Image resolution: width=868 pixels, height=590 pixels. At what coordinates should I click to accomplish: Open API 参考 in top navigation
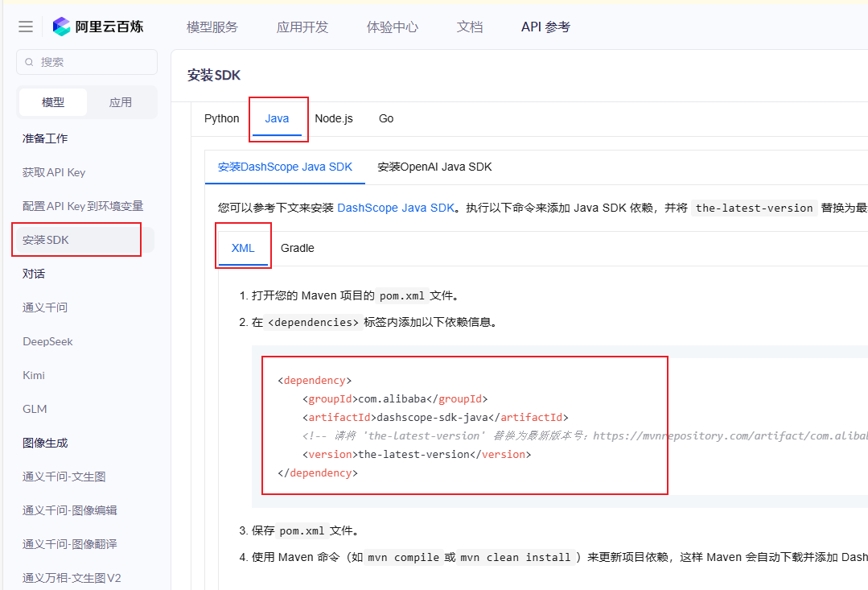pyautogui.click(x=545, y=27)
